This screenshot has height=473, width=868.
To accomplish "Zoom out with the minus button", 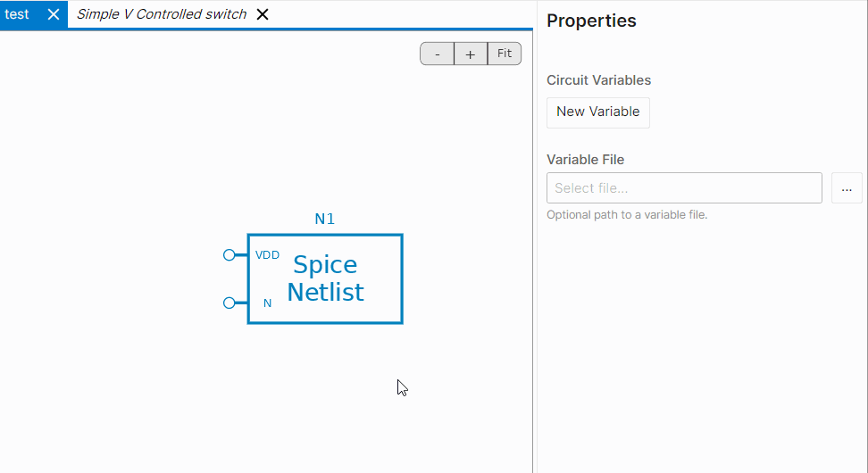I will click(x=438, y=54).
